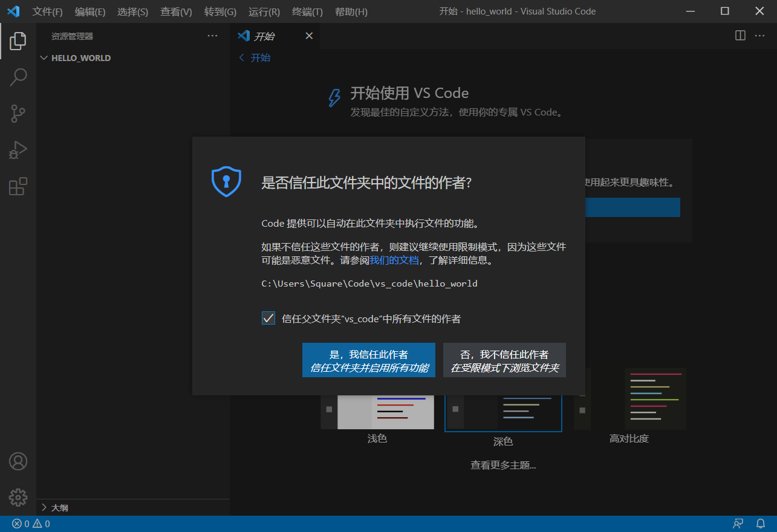Screen dimensions: 777x532
Task: Click the VS Code logo in title bar
Action: (13, 11)
